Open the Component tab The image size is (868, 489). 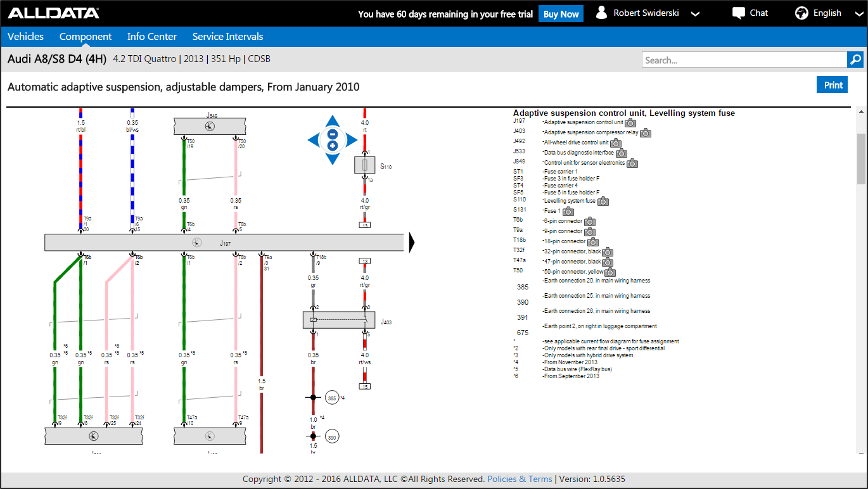pos(86,37)
